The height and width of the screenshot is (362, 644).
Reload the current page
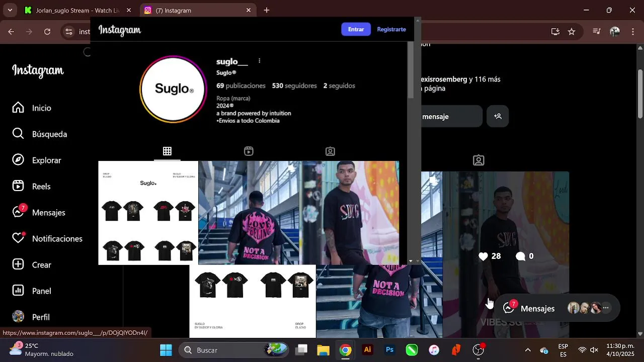tap(47, 32)
